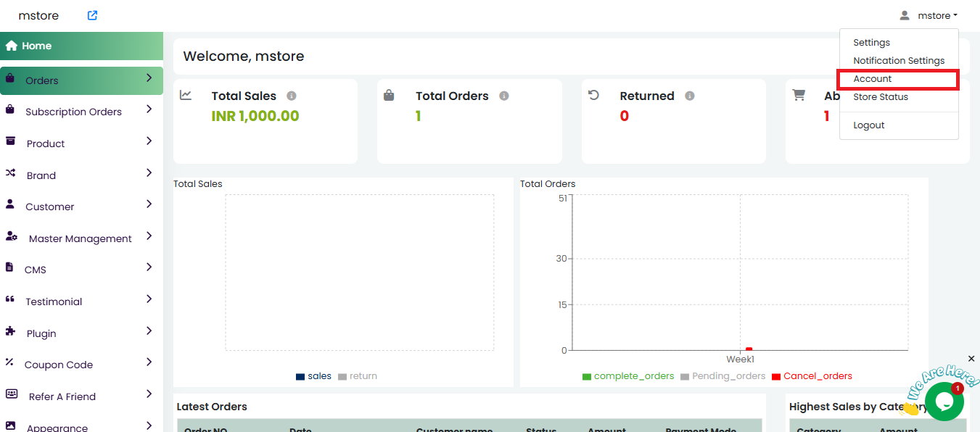Click the Total Orders info icon
Viewport: 980px width, 432px height.
pyautogui.click(x=504, y=96)
